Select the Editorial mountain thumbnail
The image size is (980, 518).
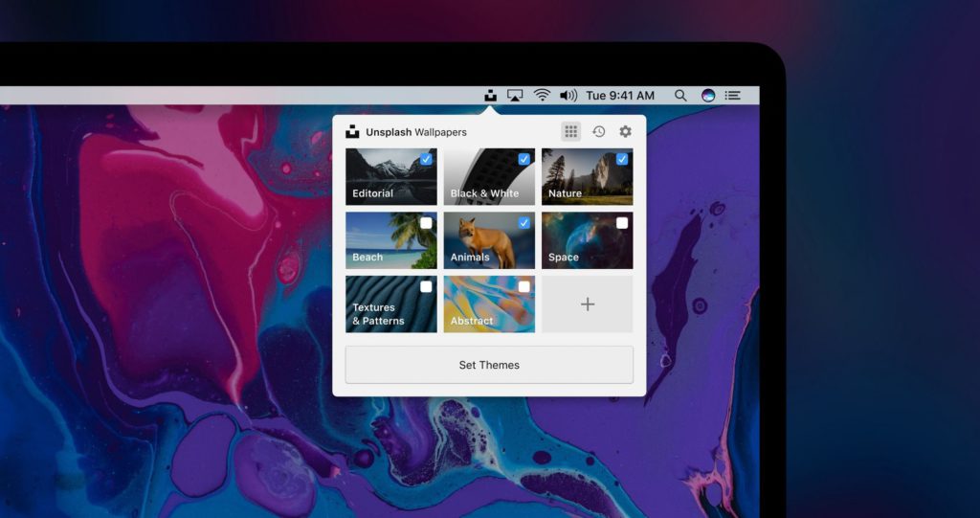(x=391, y=176)
